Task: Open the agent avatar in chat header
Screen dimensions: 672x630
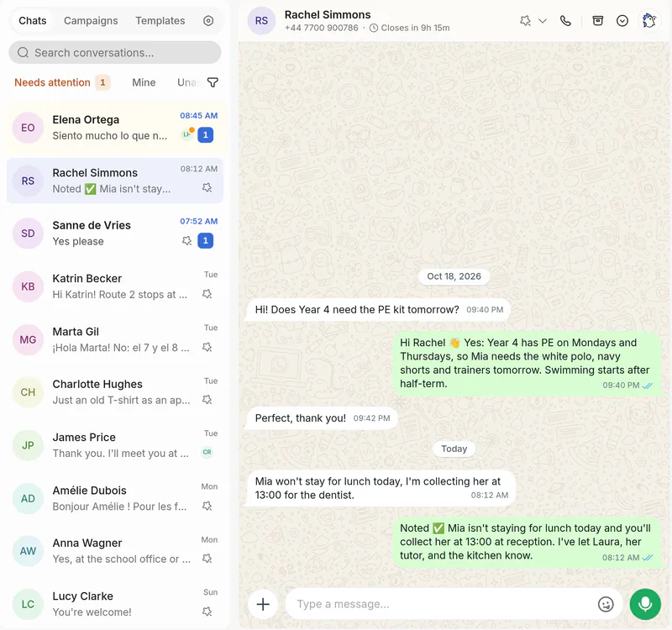Action: point(649,20)
